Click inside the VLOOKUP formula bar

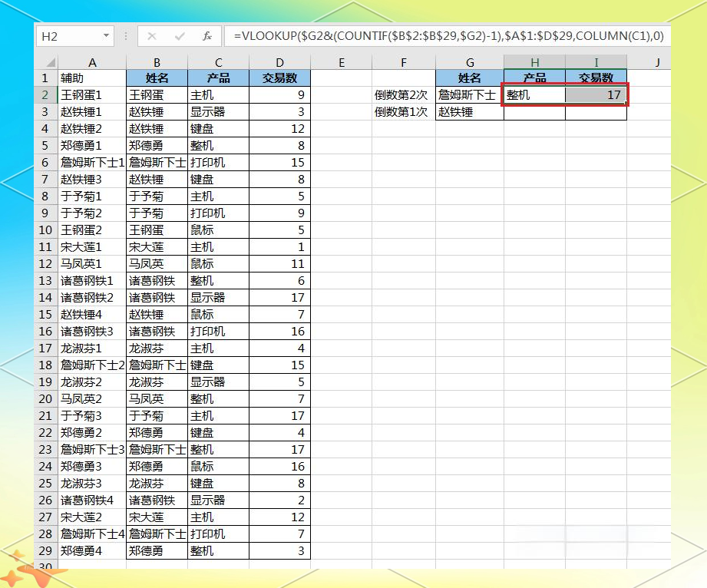pos(448,36)
